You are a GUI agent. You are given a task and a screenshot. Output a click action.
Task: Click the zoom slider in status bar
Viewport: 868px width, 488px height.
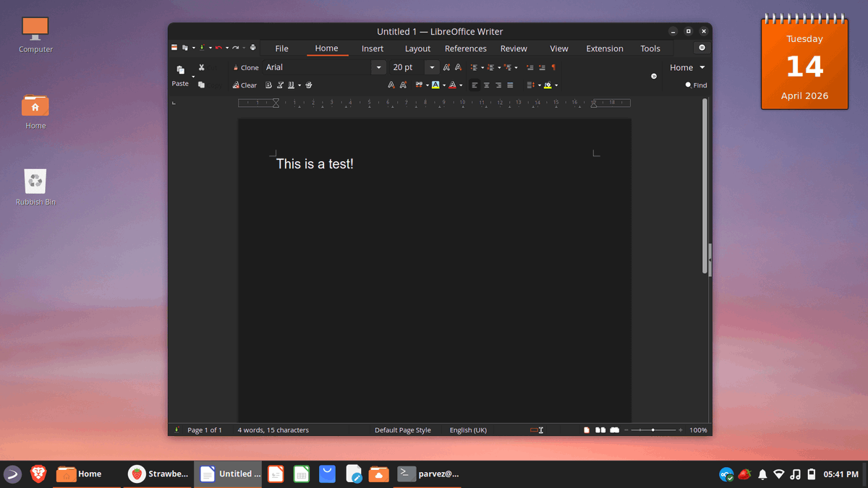653,430
